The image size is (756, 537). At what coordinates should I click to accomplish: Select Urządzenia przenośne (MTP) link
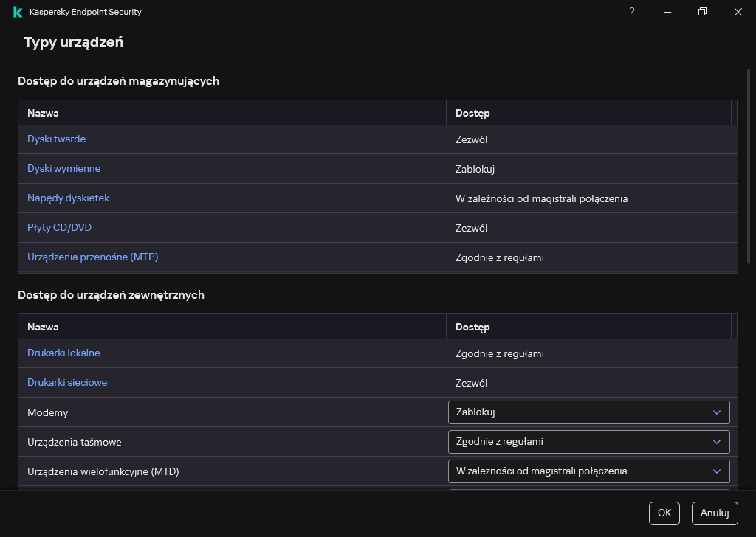(92, 257)
